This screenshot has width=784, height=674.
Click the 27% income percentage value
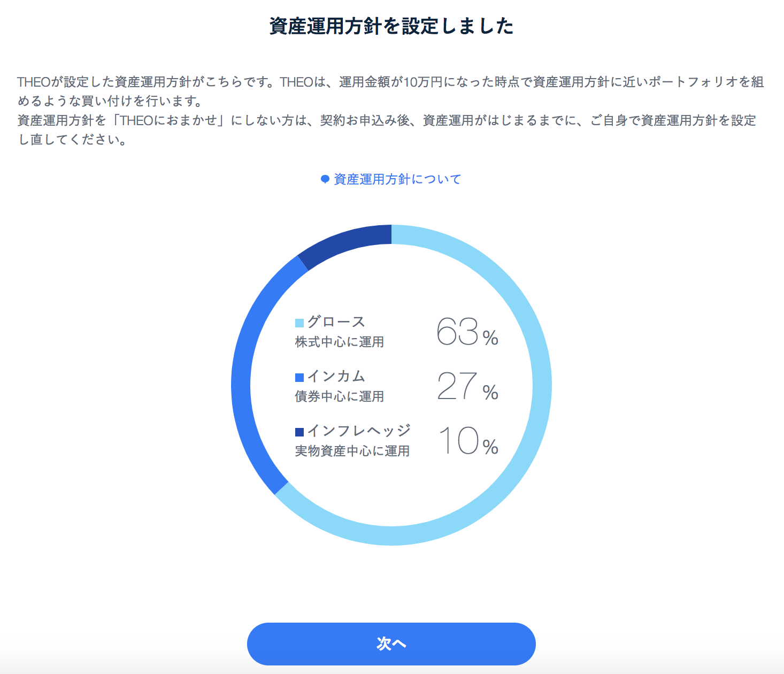(x=466, y=386)
